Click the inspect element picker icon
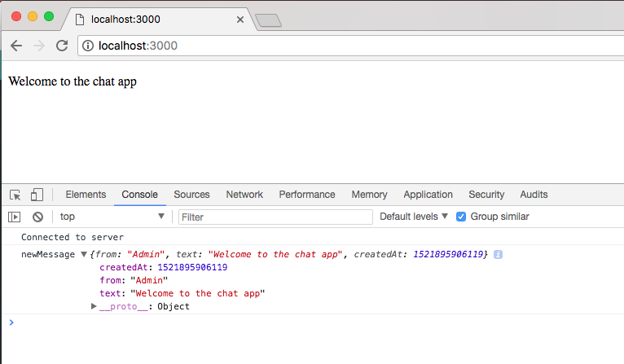The image size is (624, 364). [x=15, y=195]
